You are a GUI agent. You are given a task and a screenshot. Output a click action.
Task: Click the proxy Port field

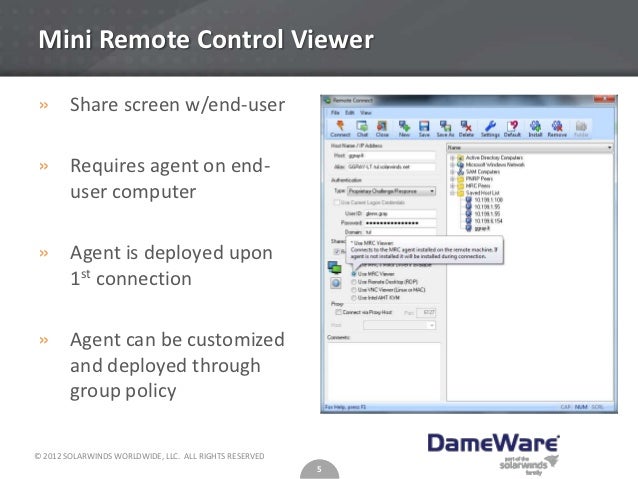click(x=426, y=313)
